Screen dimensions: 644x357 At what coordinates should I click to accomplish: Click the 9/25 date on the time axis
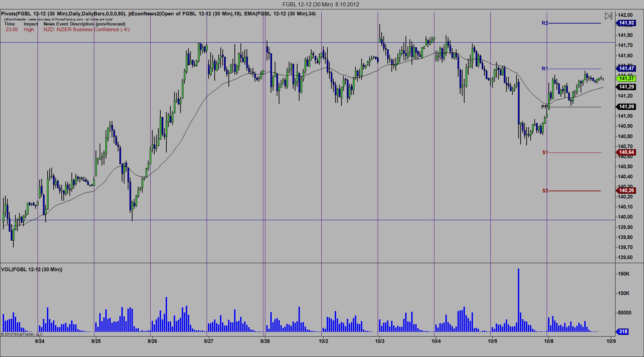(x=96, y=341)
